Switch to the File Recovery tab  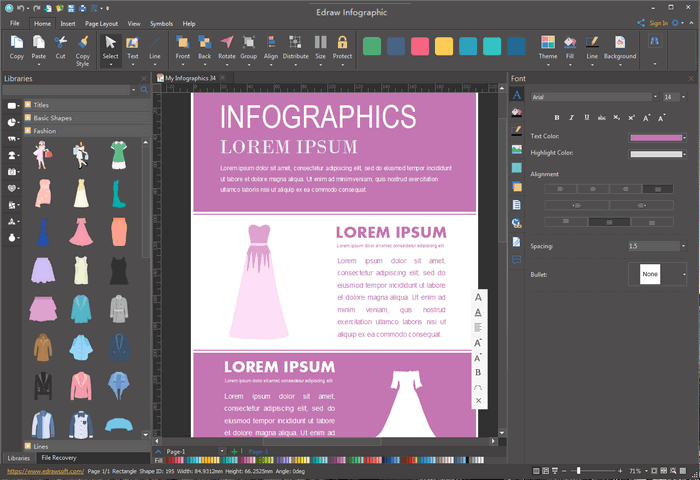[x=59, y=458]
